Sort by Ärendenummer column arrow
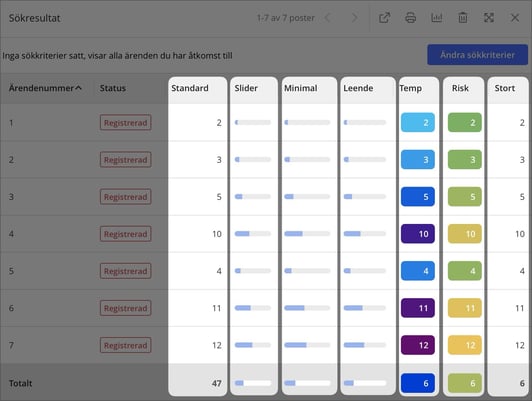Viewport: 532px width, 401px height. pos(78,88)
